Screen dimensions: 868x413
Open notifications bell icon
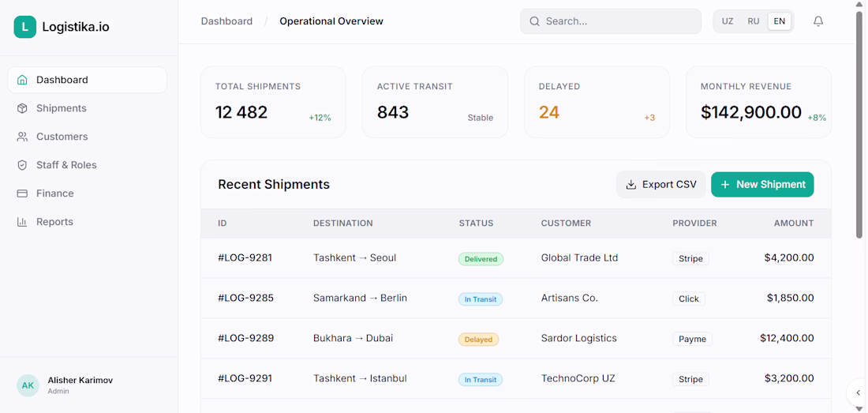tap(818, 21)
